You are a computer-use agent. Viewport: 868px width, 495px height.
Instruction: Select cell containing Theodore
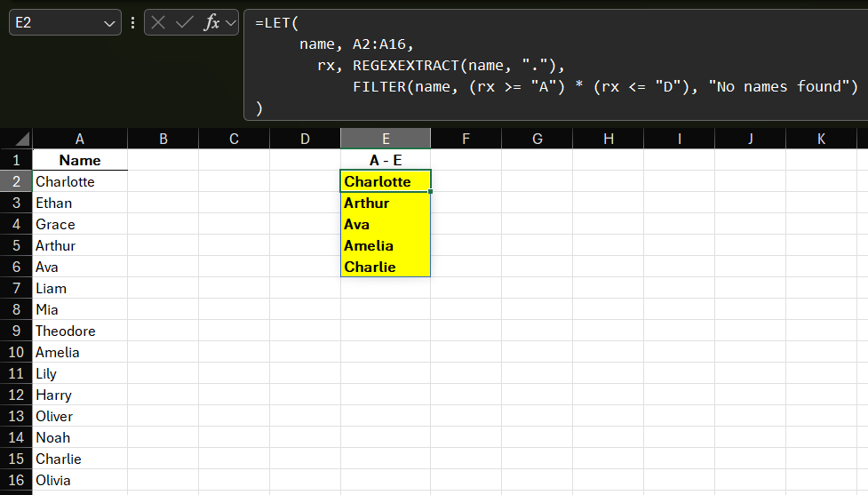[80, 331]
